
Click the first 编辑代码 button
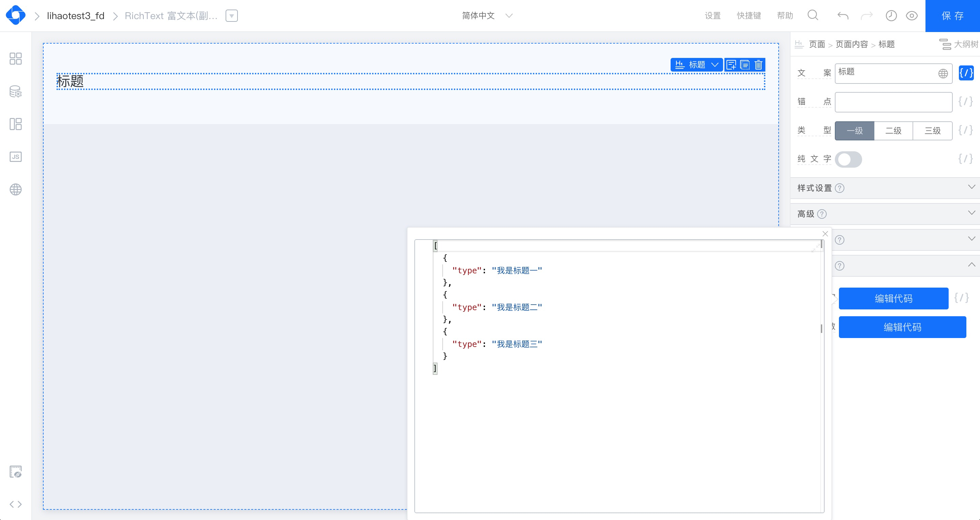coord(893,299)
